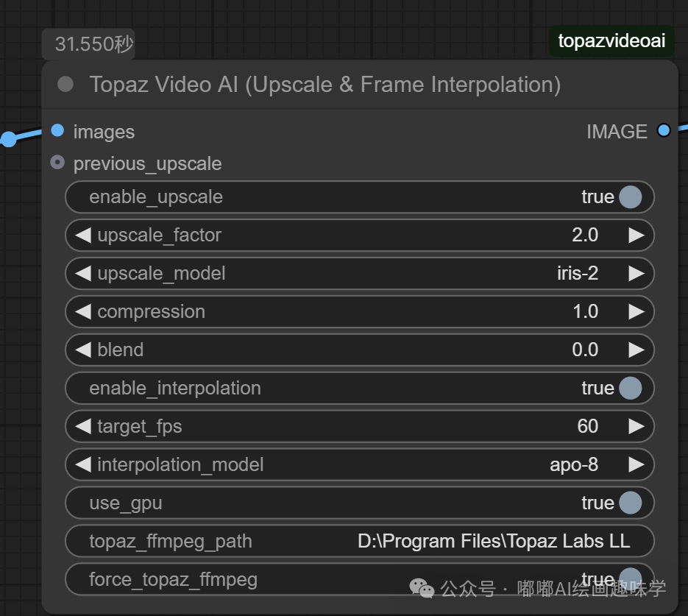Toggle the force_topaz_ffmpeg switch

click(631, 579)
